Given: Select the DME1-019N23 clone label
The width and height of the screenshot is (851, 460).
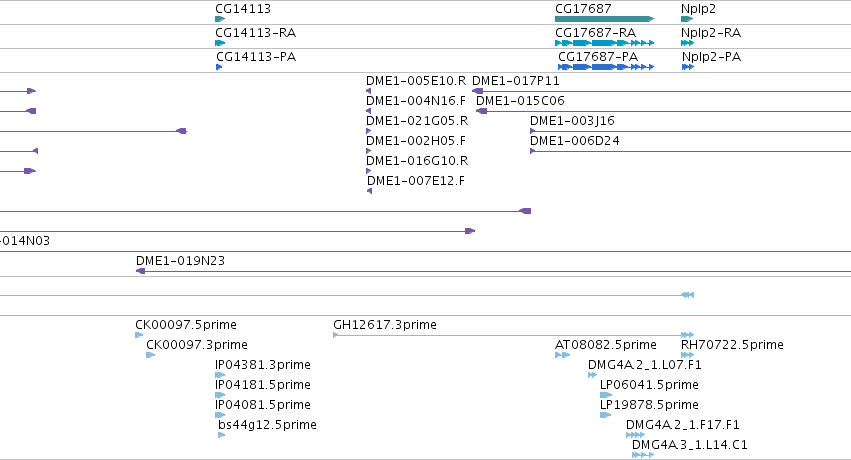Looking at the screenshot, I should pos(180,261).
